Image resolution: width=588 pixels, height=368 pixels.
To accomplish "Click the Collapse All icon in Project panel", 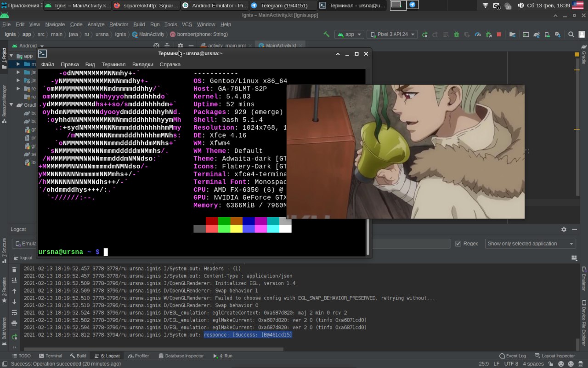I will pos(167,46).
